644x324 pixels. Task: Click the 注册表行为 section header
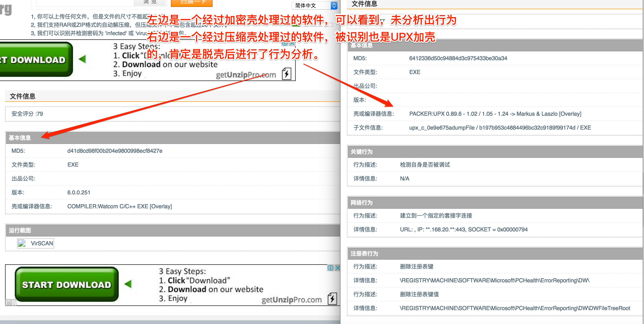[x=364, y=253]
